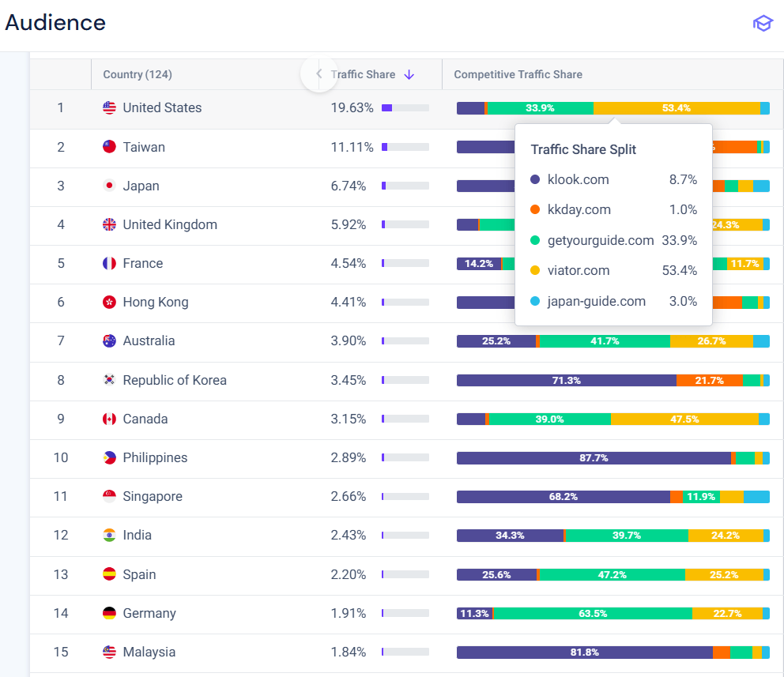Click the 81.8% purple segment for Malaysia

(x=585, y=652)
